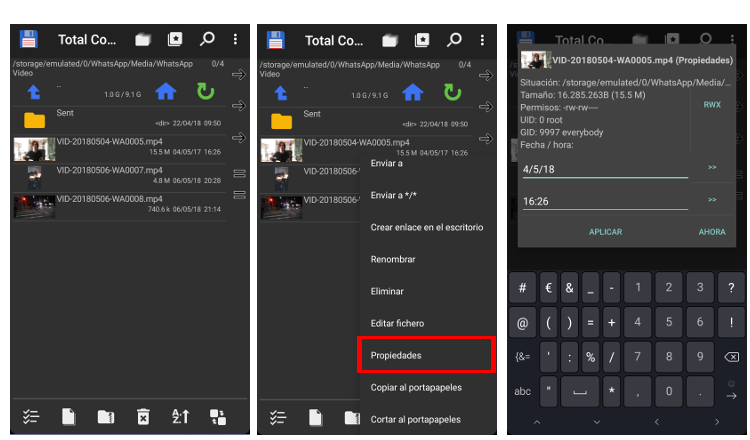Tap the selection checklist icon in left screen
Viewport: 750px width, 440px height.
pos(31,417)
